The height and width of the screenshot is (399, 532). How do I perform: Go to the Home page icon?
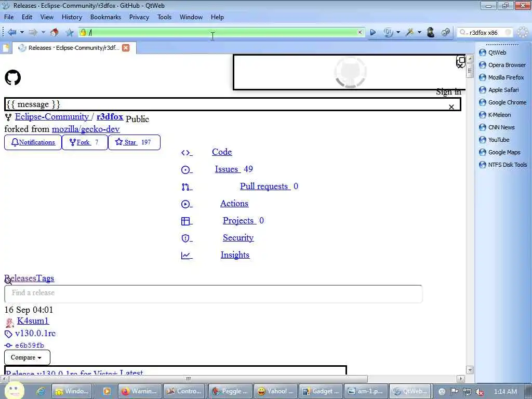[x=54, y=32]
